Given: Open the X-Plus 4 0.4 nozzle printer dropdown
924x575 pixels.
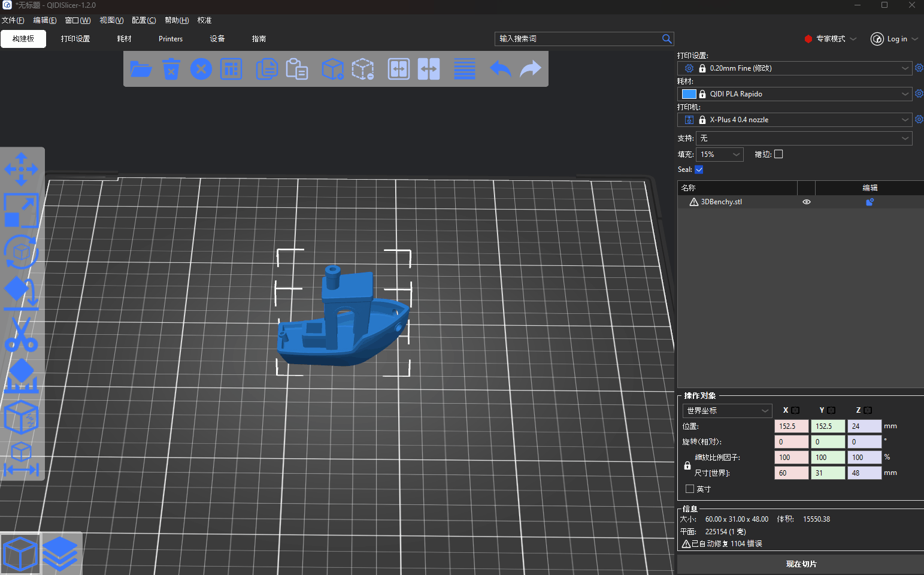Looking at the screenshot, I should pos(795,120).
